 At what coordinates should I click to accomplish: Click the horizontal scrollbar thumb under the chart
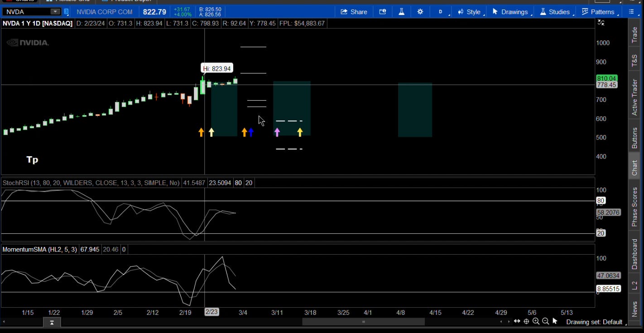click(363, 322)
